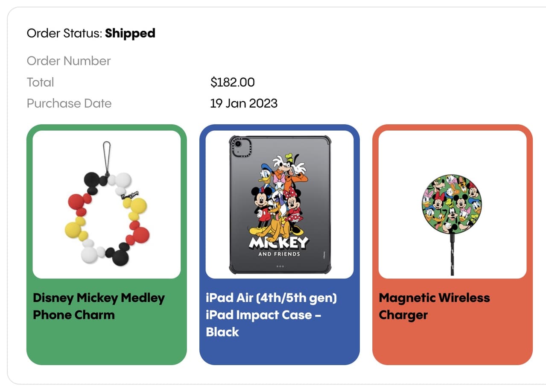Screen dimensions: 546x392
Task: Click the camera cutout on iPad case image
Action: click(x=241, y=147)
